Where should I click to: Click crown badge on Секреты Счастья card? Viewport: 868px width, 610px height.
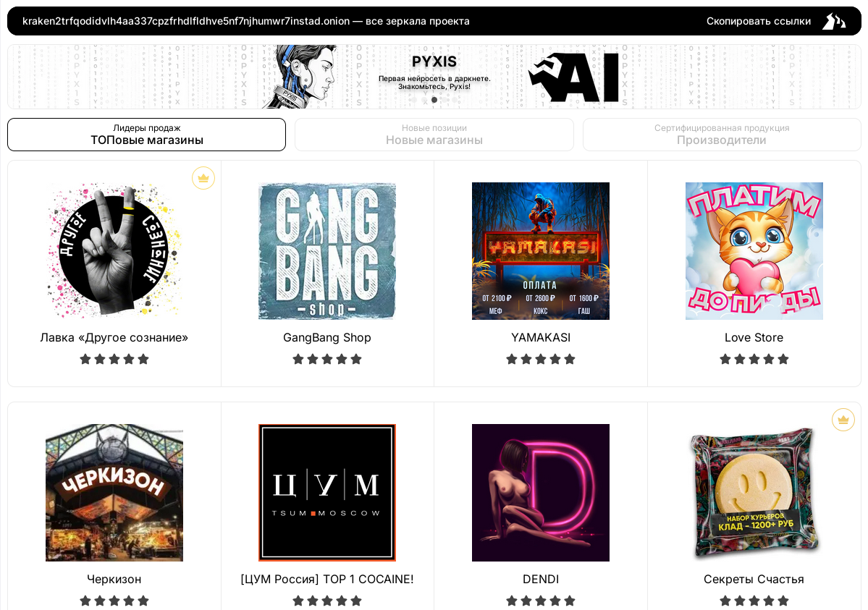843,420
